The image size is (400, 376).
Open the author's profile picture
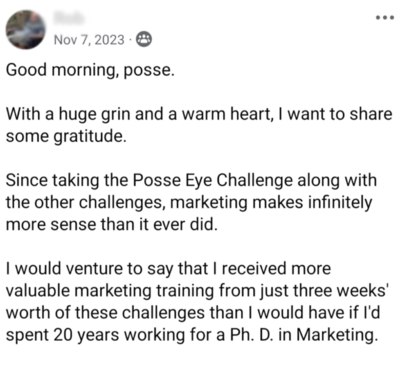[x=26, y=30]
